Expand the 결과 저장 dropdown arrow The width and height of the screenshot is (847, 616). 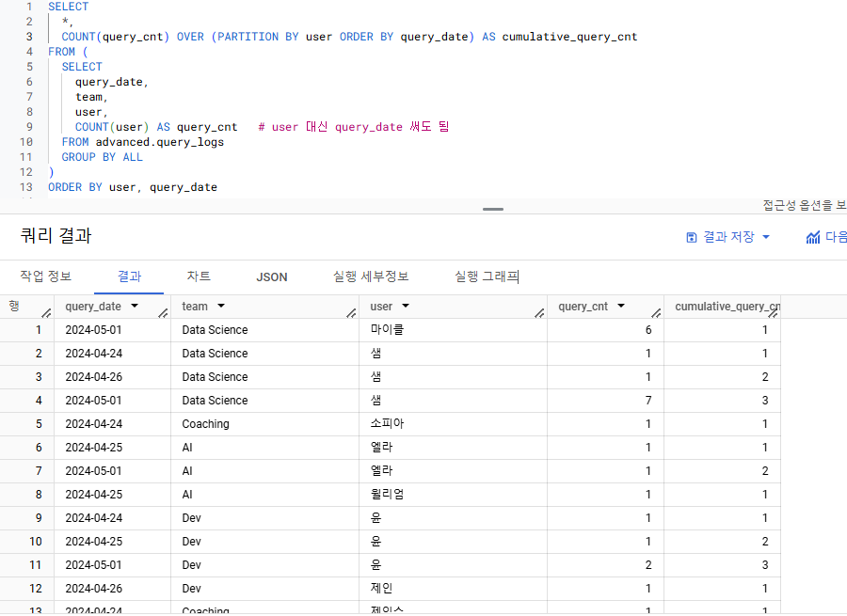(x=765, y=237)
